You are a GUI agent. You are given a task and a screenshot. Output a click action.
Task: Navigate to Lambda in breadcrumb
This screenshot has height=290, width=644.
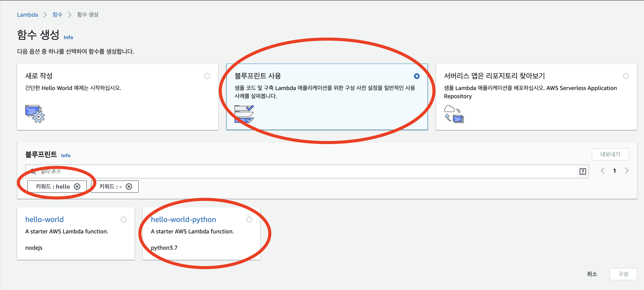point(28,15)
